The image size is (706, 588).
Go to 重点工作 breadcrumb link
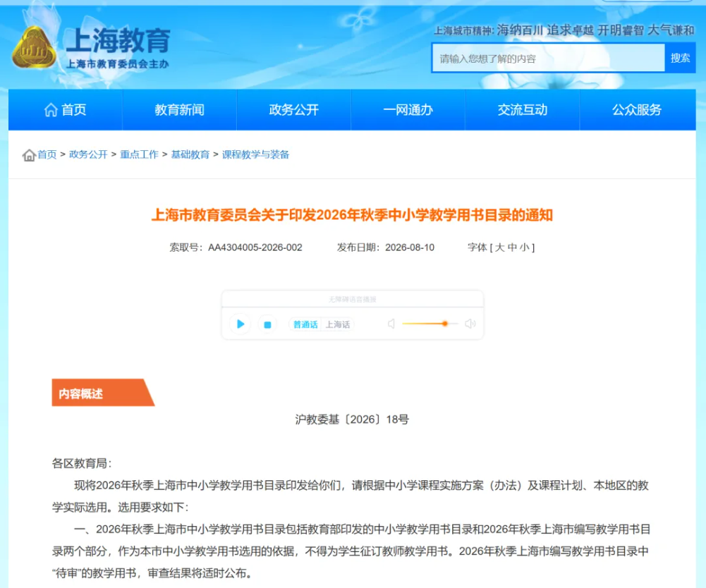[x=139, y=154]
